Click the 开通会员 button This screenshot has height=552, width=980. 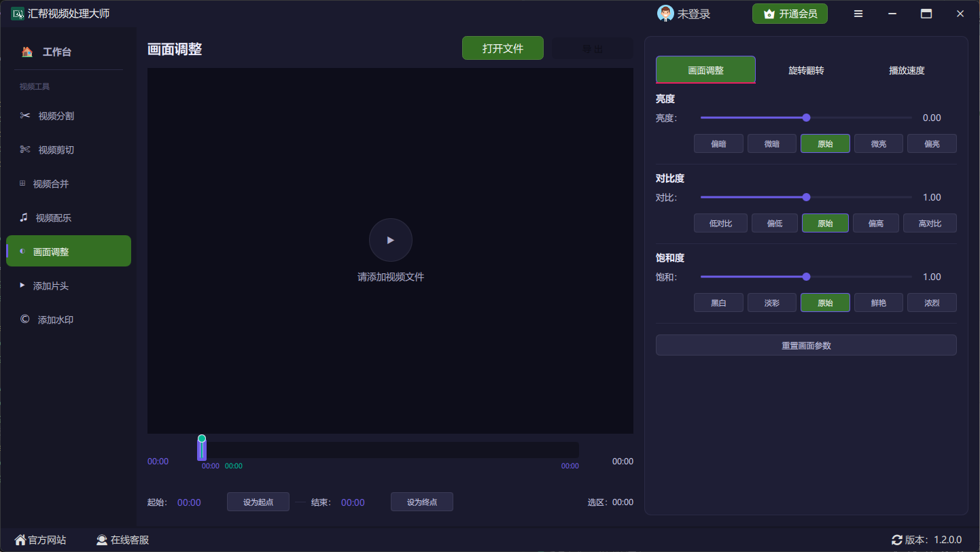tap(790, 14)
